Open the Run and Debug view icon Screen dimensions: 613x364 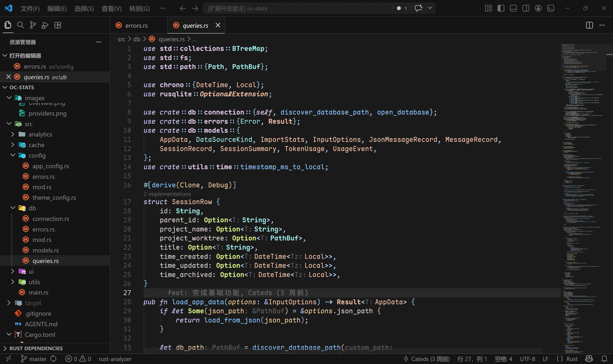[x=45, y=25]
